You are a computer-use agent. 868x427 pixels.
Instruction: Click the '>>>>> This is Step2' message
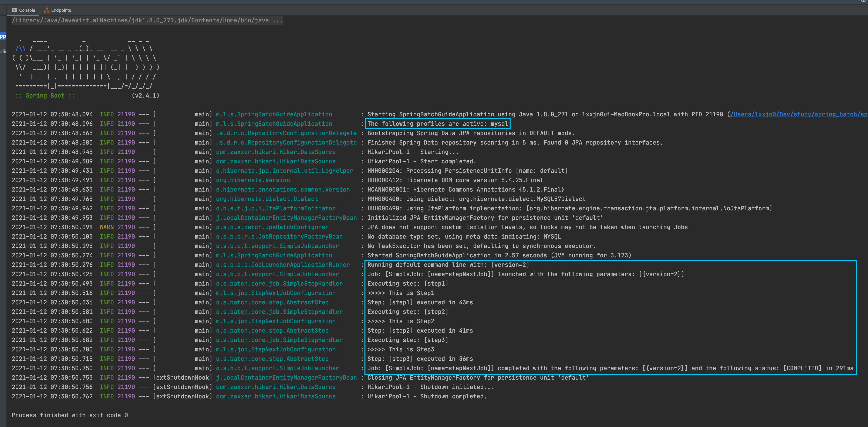(x=401, y=321)
